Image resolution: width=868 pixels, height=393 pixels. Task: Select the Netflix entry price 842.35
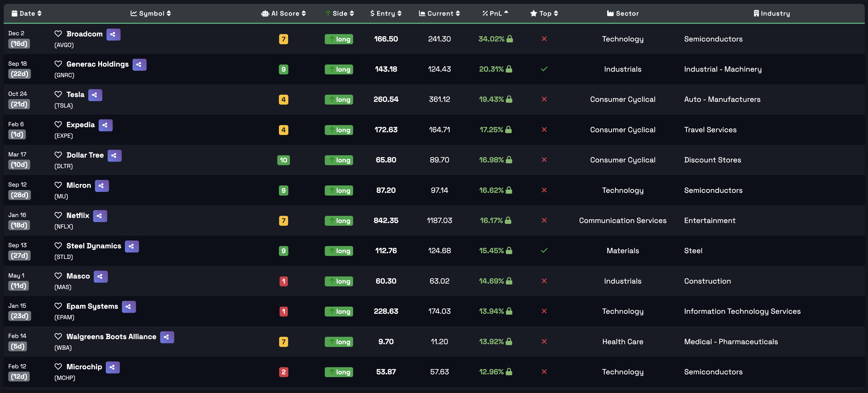click(x=386, y=221)
